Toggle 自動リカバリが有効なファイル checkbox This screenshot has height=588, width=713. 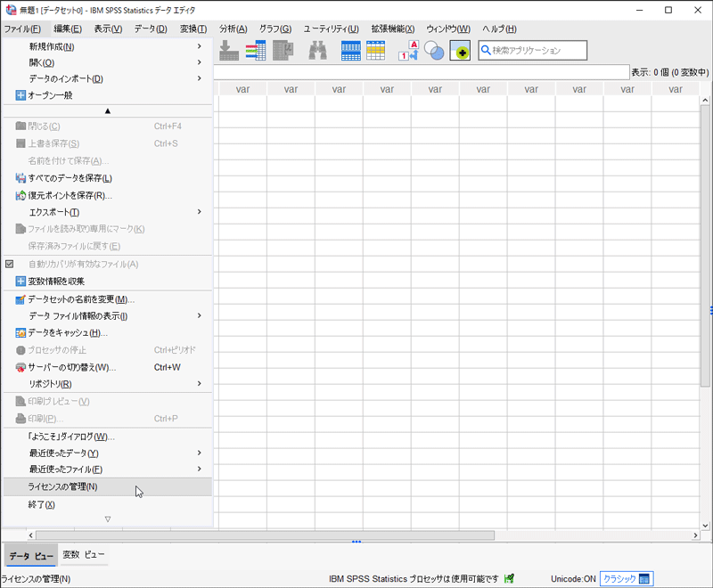(10, 265)
